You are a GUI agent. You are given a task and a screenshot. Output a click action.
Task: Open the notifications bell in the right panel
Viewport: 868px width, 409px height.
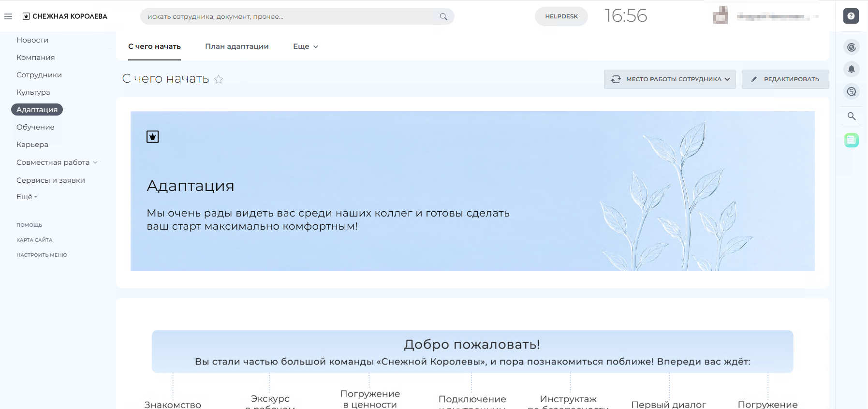pos(852,69)
